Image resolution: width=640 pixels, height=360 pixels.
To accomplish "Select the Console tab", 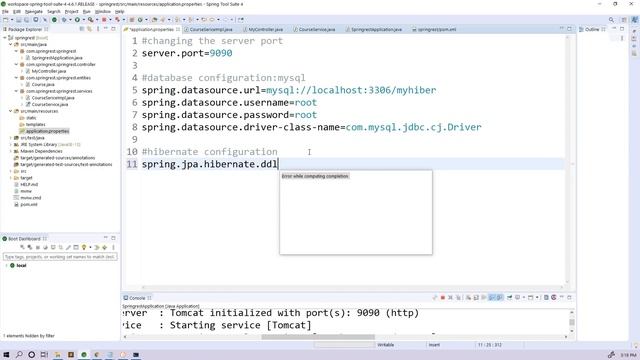I will click(x=137, y=298).
